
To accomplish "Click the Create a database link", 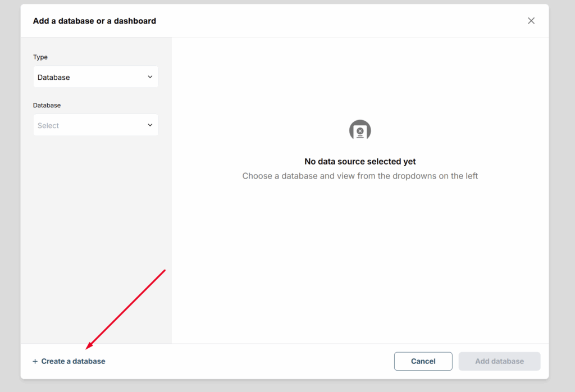I will click(73, 361).
